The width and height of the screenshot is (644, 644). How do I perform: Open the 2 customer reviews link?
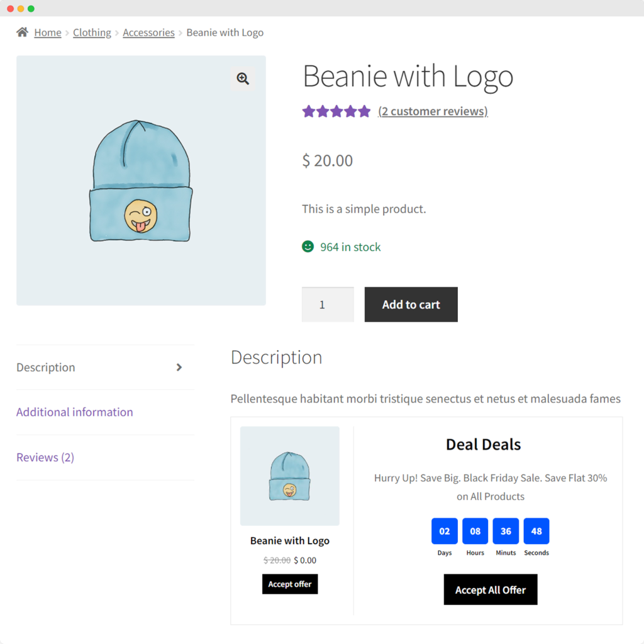click(x=433, y=111)
